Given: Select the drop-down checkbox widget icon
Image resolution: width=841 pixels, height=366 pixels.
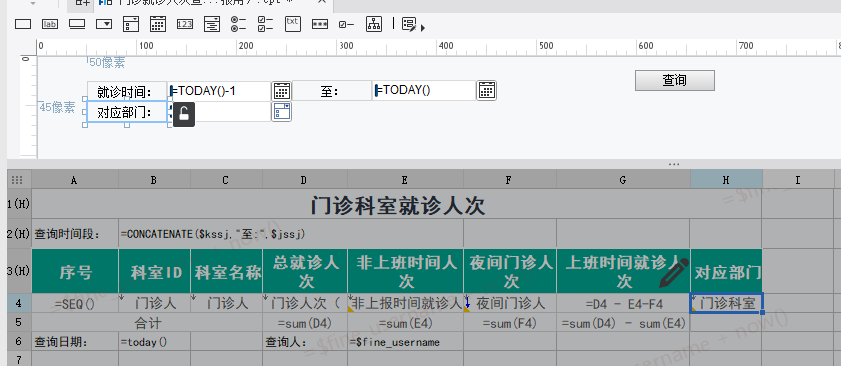Looking at the screenshot, I should point(131,24).
